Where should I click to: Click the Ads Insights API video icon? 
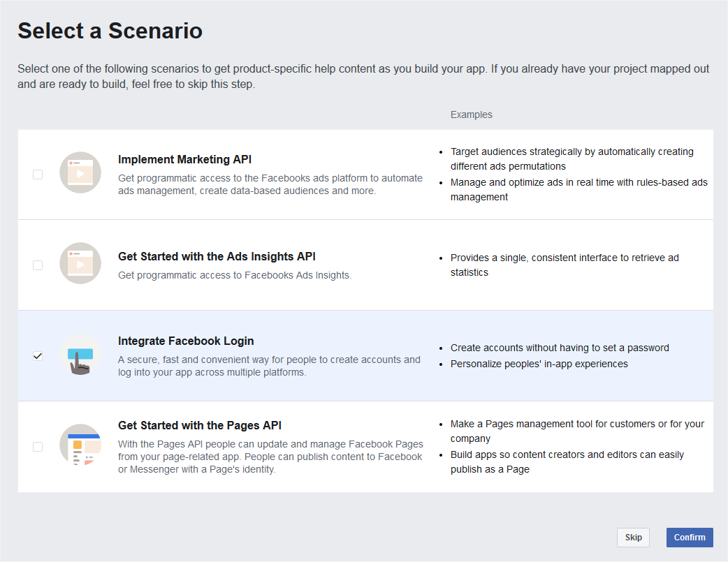pyautogui.click(x=80, y=263)
